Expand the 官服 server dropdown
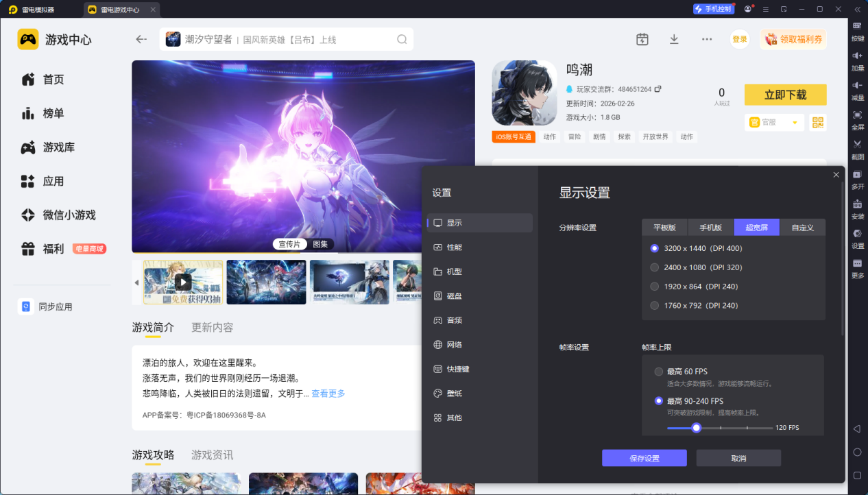This screenshot has width=868, height=495. 774,123
